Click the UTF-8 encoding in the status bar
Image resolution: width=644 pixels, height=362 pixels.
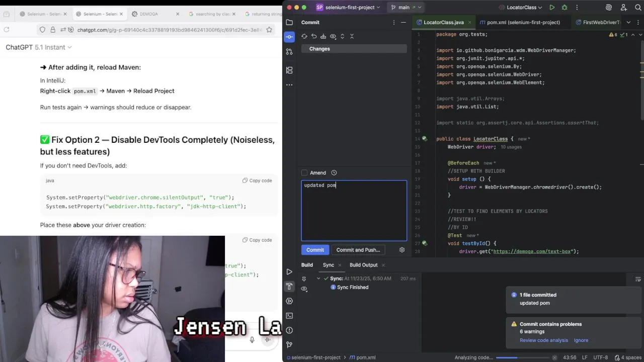click(600, 357)
